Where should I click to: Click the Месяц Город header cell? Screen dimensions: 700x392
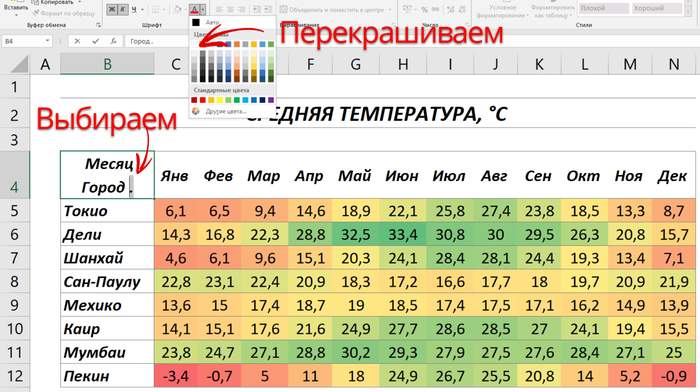pos(108,175)
